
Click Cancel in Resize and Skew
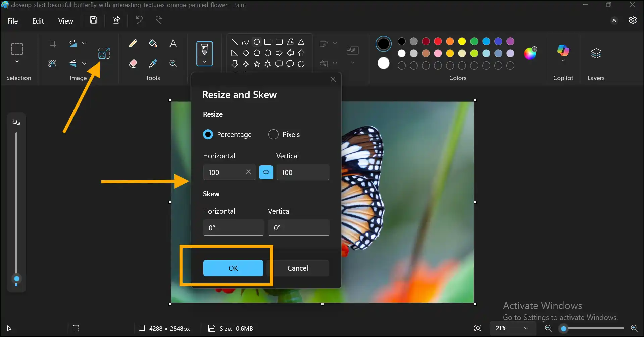pyautogui.click(x=298, y=268)
